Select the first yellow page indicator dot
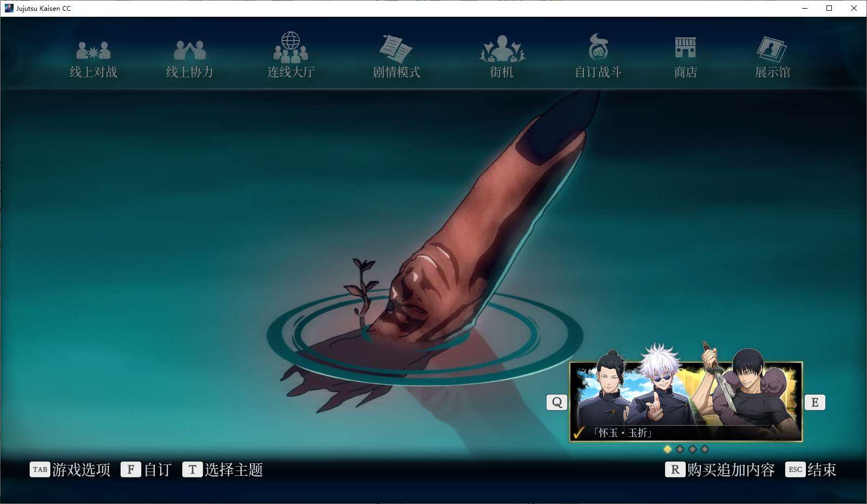Image resolution: width=867 pixels, height=504 pixels. [x=667, y=449]
